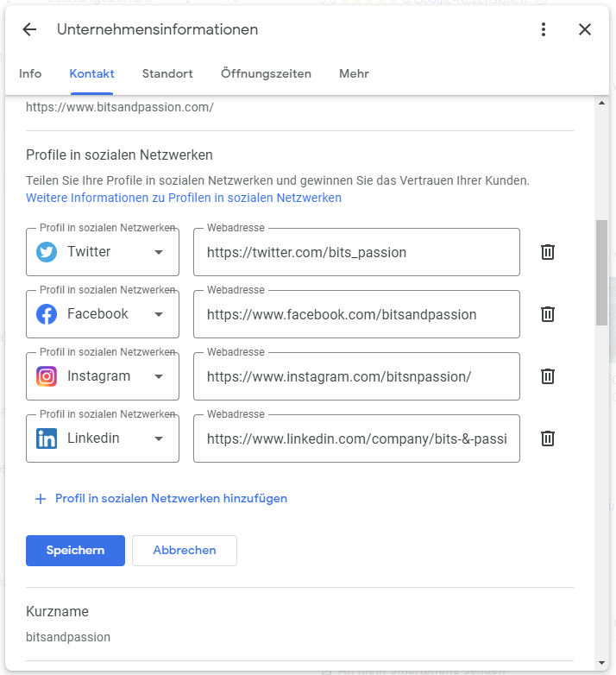Expand the Instagram network dropdown
The height and width of the screenshot is (675, 616).
(x=159, y=376)
